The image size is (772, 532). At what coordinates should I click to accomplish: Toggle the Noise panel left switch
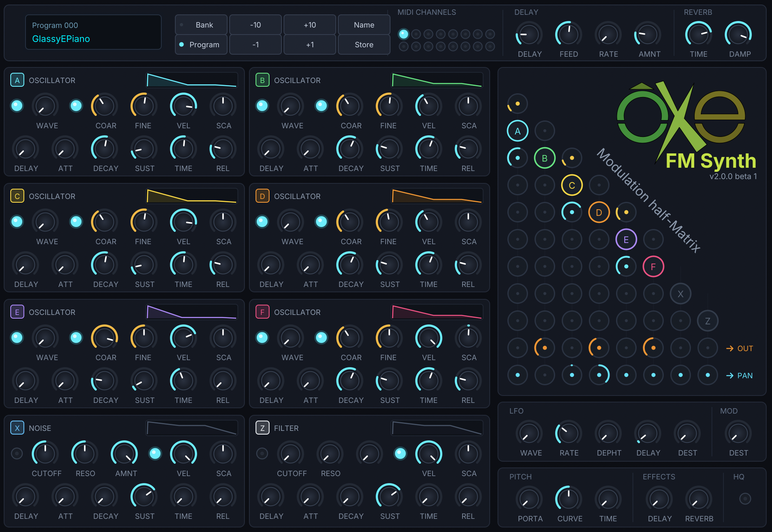17,453
